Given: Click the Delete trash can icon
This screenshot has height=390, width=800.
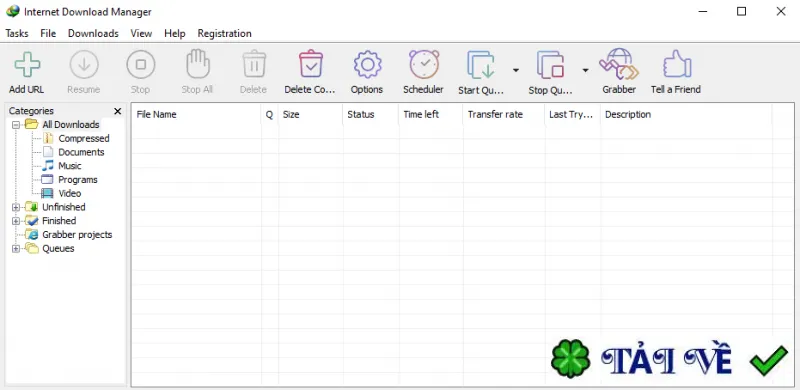Looking at the screenshot, I should pos(254,64).
